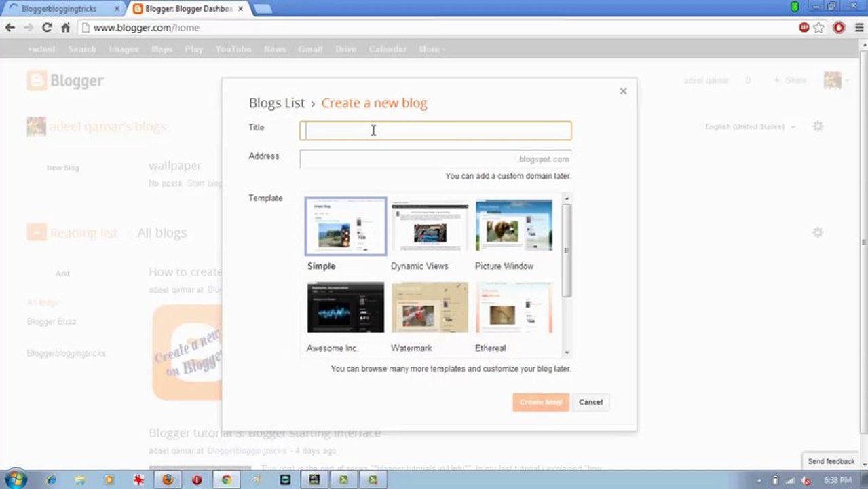Click the Title input field
The height and width of the screenshot is (489, 868).
pos(436,130)
